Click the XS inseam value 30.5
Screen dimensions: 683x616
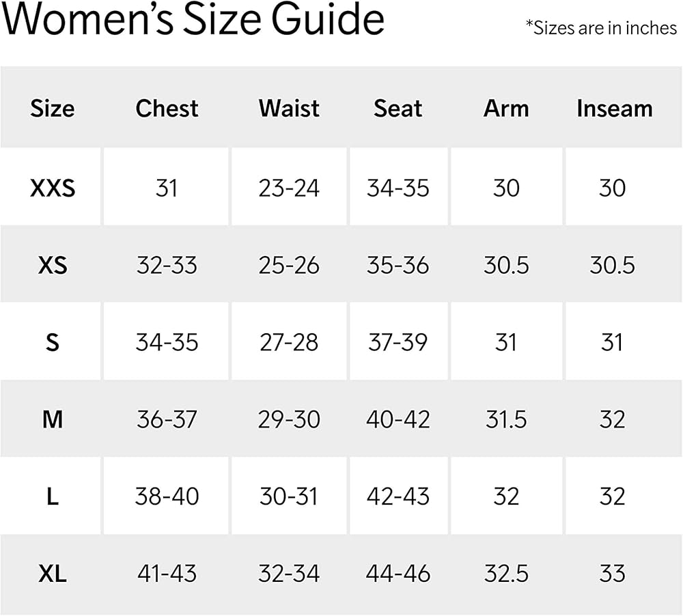pos(612,265)
